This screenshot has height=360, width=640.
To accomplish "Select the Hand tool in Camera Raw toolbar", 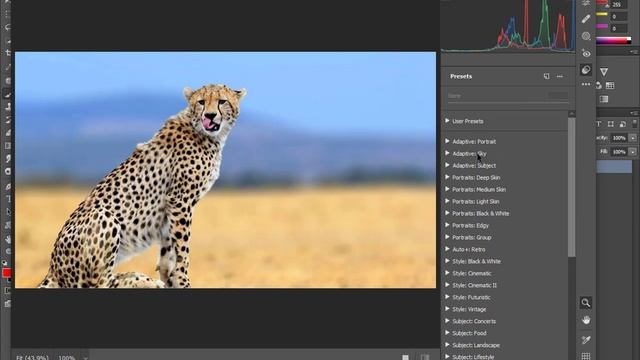I will pyautogui.click(x=586, y=320).
